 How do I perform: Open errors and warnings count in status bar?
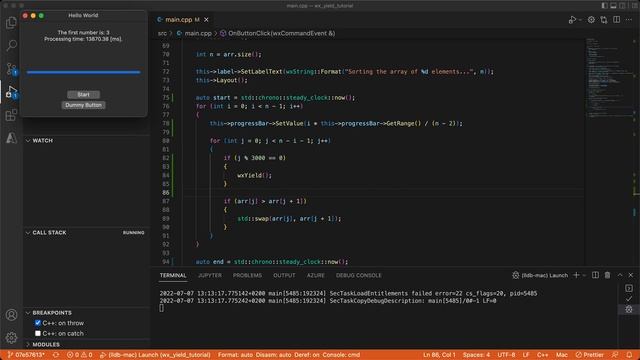pyautogui.click(x=80, y=355)
